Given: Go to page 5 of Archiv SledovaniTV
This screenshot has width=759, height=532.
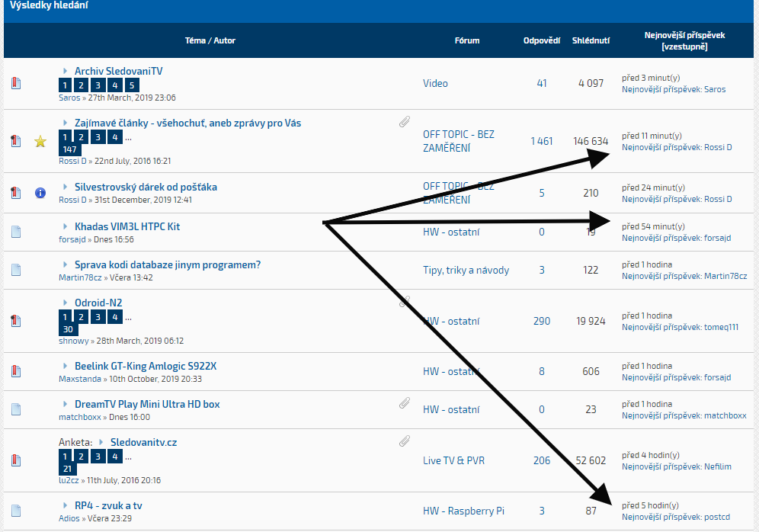Looking at the screenshot, I should coord(132,85).
